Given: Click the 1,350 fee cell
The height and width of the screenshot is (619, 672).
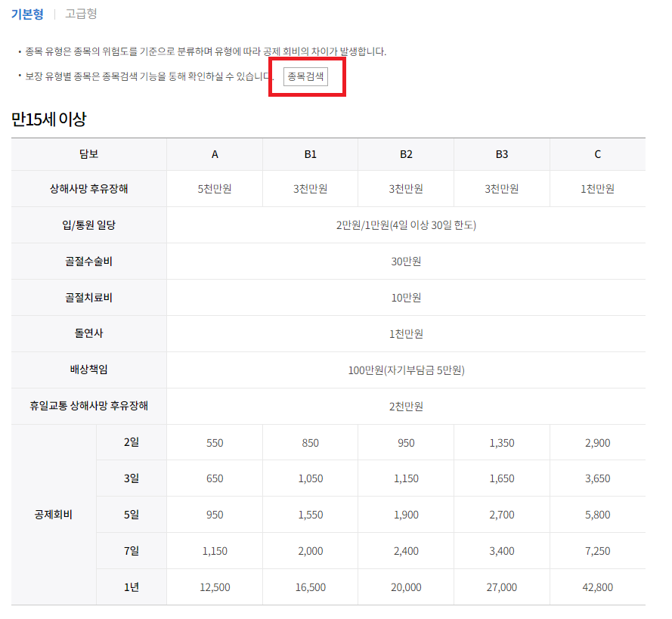Looking at the screenshot, I should (x=502, y=442).
